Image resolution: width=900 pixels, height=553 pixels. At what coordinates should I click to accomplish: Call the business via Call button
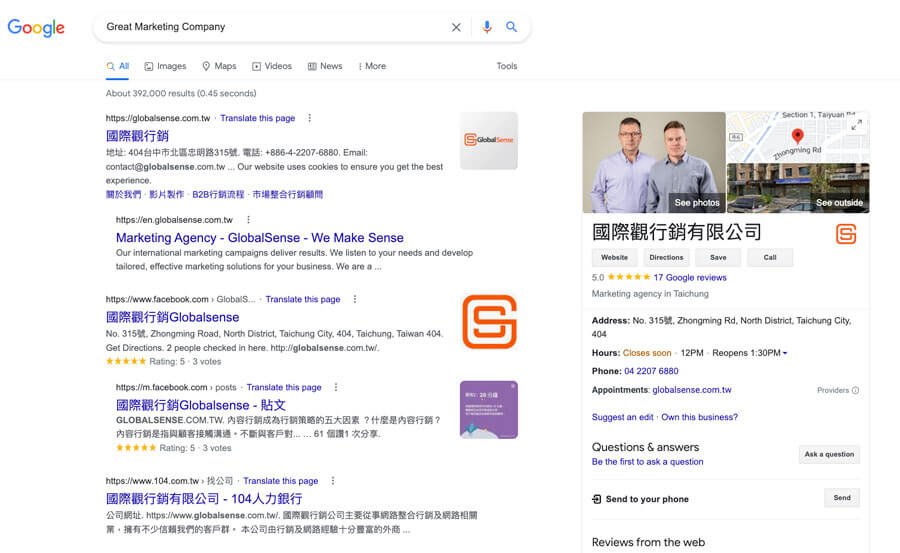770,257
